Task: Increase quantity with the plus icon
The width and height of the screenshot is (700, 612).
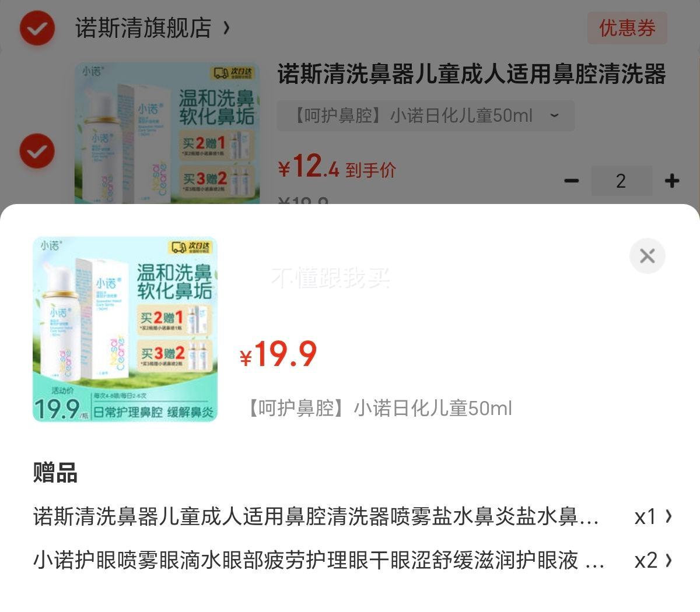Action: click(x=672, y=181)
